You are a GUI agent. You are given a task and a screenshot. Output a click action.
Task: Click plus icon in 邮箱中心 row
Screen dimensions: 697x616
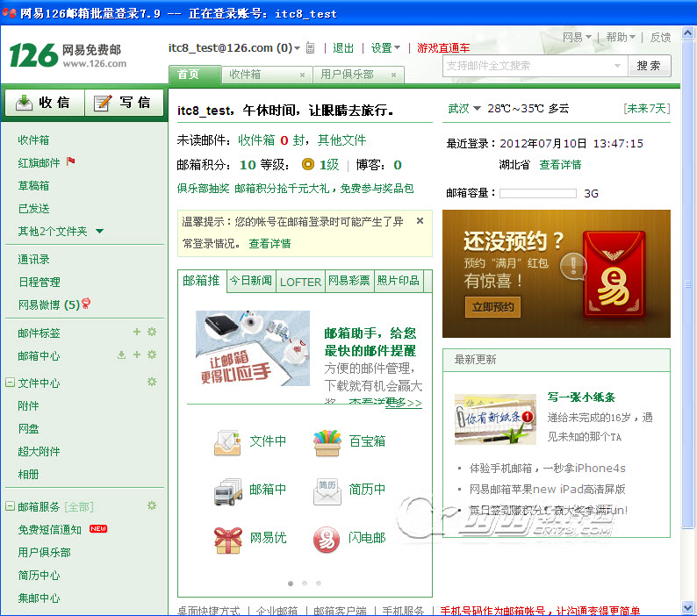[137, 355]
